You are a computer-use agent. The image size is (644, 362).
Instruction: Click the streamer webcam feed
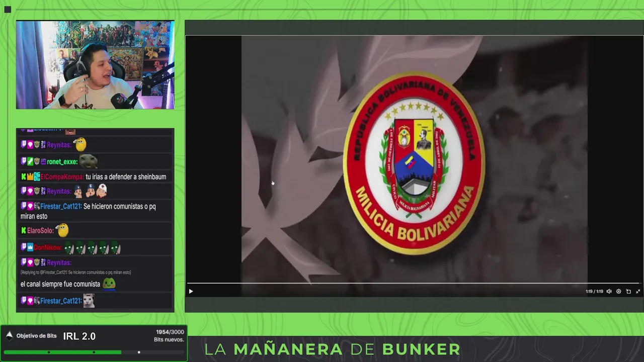point(95,65)
